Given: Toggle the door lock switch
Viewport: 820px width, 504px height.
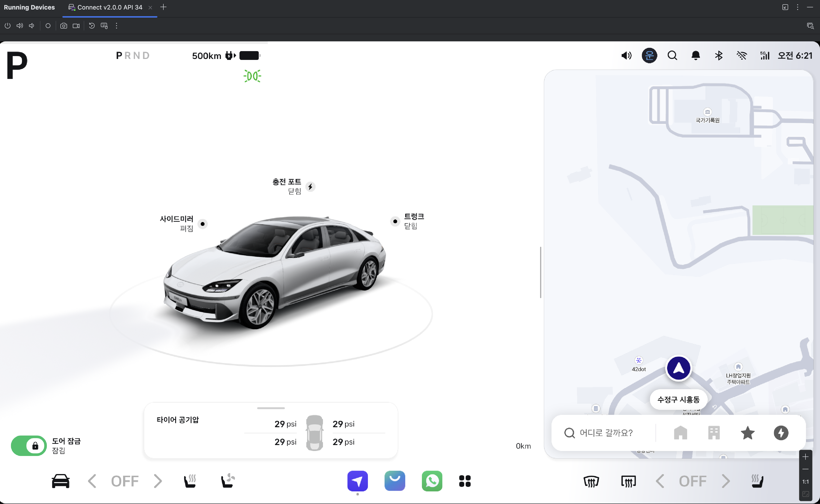Looking at the screenshot, I should [x=29, y=445].
